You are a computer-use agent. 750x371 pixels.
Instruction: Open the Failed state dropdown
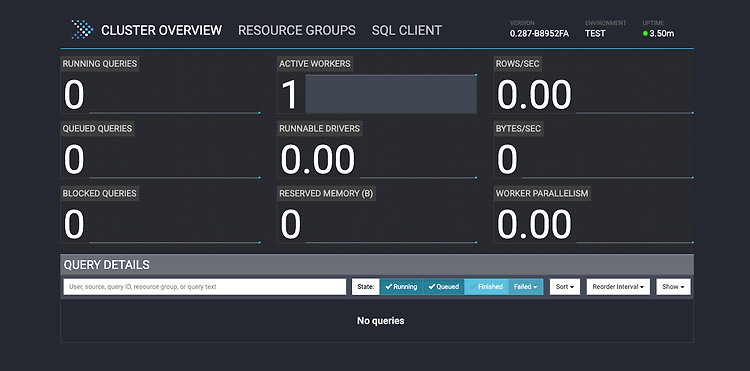[x=525, y=287]
